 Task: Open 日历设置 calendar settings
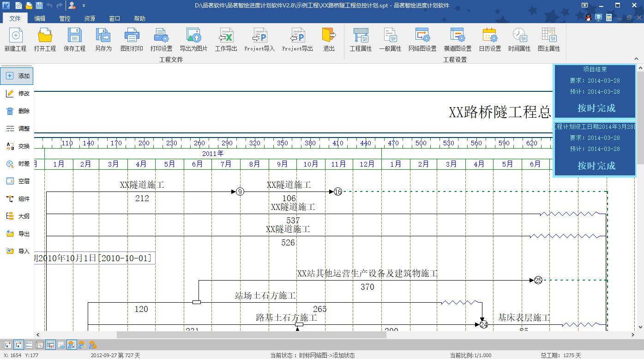point(490,40)
